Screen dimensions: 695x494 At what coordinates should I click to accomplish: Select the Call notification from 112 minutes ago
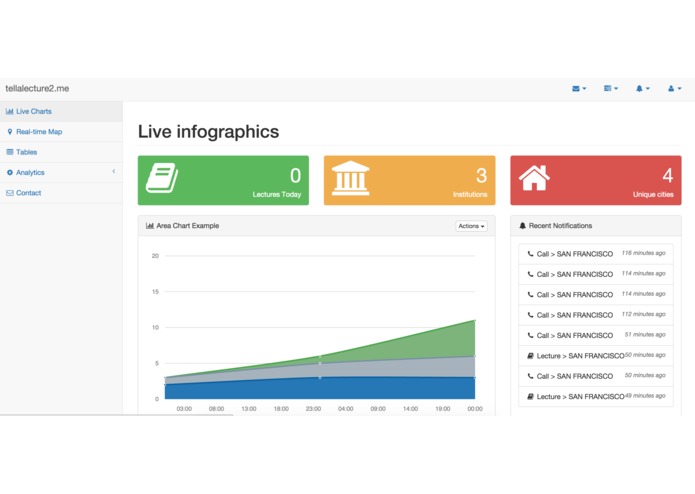tap(596, 315)
